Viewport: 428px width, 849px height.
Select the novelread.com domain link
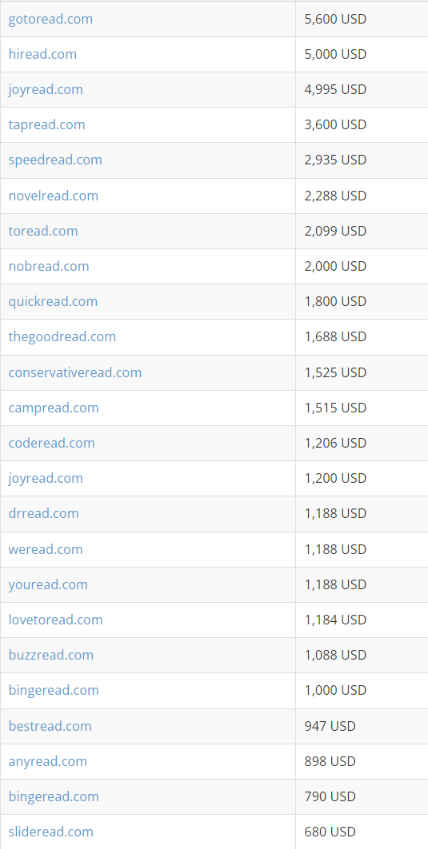pyautogui.click(x=53, y=195)
